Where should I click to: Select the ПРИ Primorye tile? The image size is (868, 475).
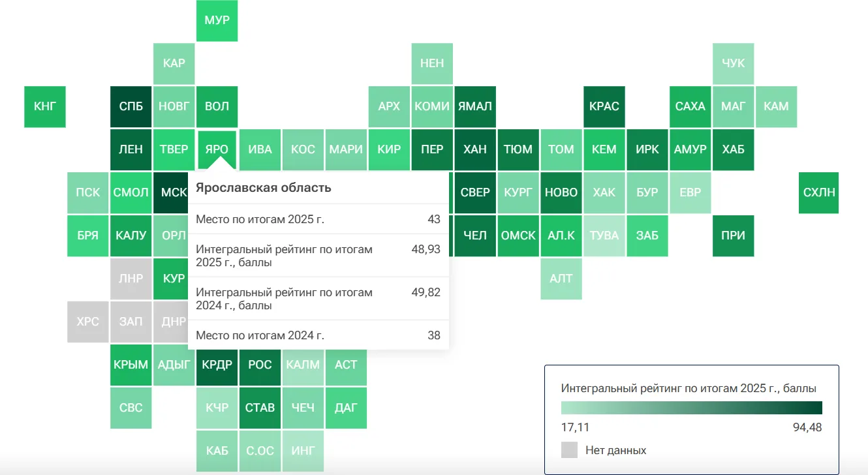tap(734, 236)
